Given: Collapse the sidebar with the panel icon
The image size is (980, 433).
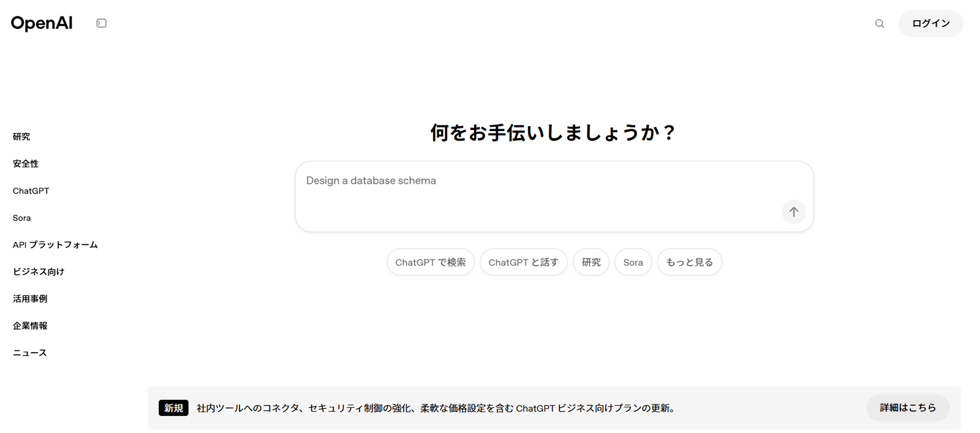Looking at the screenshot, I should point(102,23).
